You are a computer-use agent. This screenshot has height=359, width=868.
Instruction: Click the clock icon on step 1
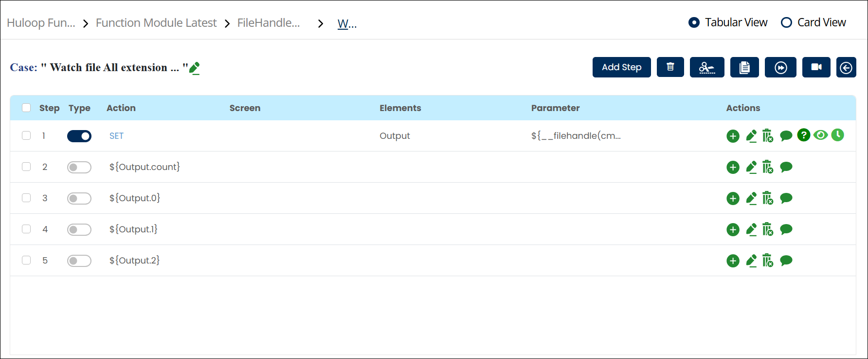click(x=837, y=135)
